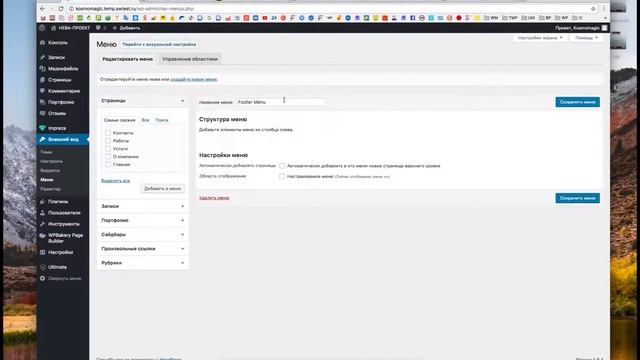
Task: Click Удалить меню link
Action: (214, 198)
